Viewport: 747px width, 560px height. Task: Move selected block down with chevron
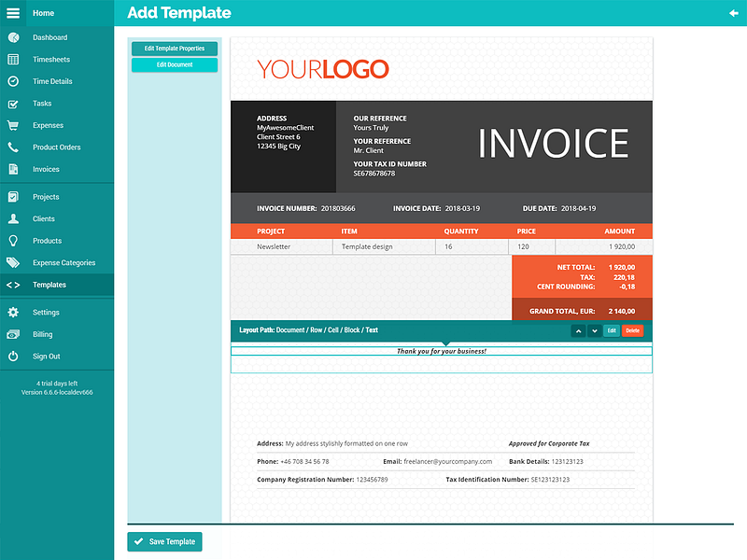pyautogui.click(x=595, y=330)
